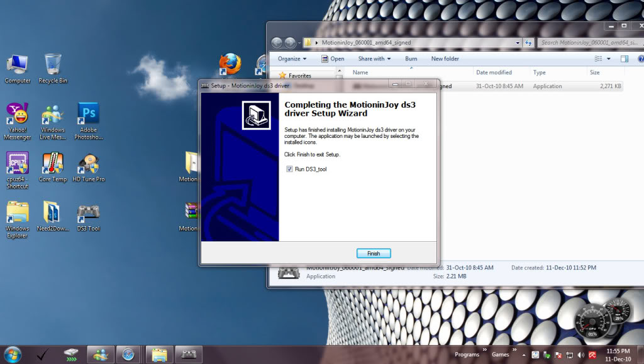The height and width of the screenshot is (364, 644).
Task: Uncheck the Run DS3_tool checkbox
Action: pos(289,169)
